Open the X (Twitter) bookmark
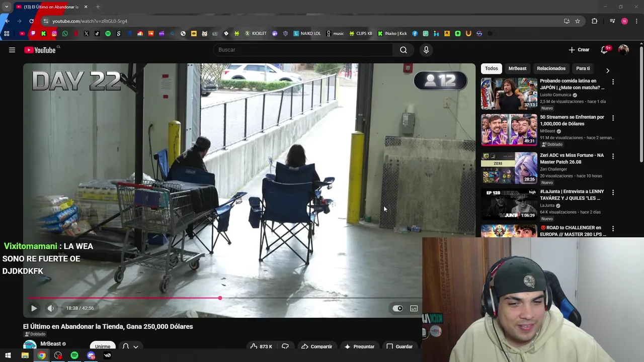 tap(87, 34)
